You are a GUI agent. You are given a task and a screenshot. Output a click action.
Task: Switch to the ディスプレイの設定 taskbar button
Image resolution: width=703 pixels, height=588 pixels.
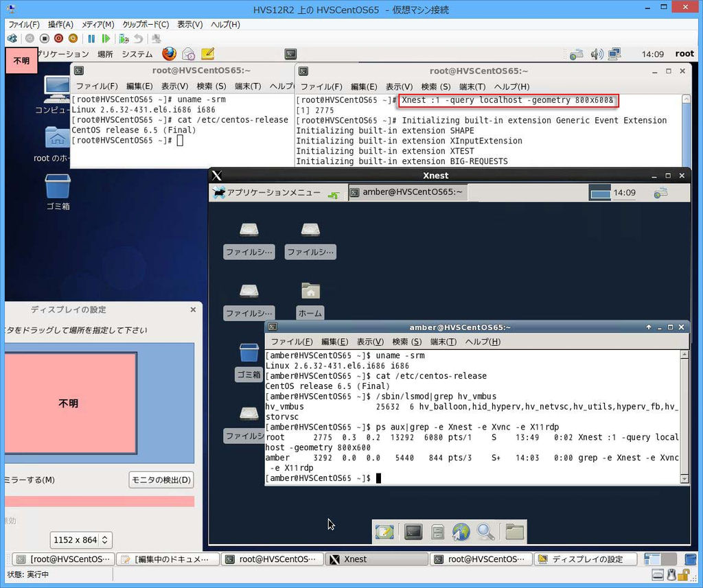(585, 559)
